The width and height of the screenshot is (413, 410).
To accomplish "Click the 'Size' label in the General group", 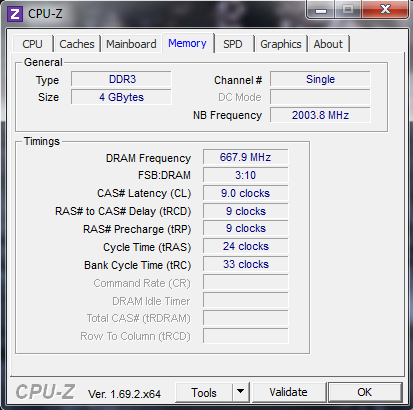I will tap(48, 97).
